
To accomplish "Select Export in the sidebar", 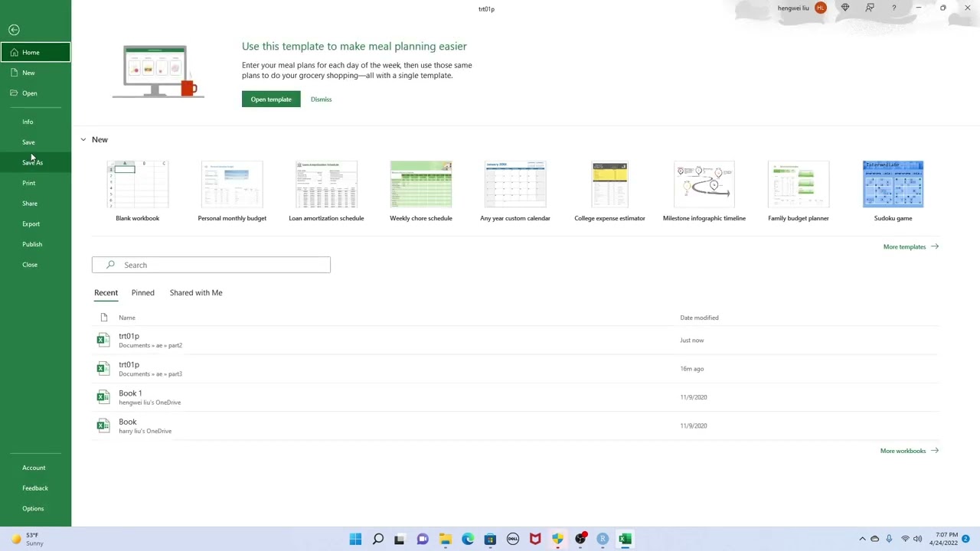I will click(31, 223).
